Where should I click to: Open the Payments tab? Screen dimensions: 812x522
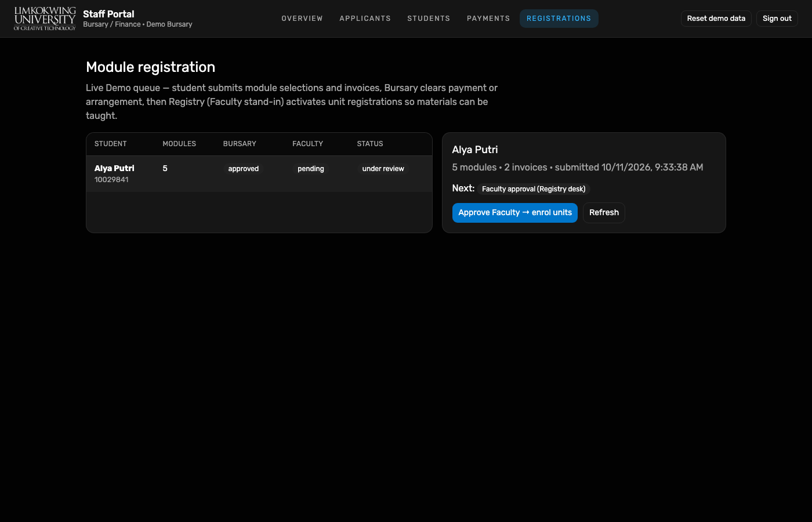[488, 19]
